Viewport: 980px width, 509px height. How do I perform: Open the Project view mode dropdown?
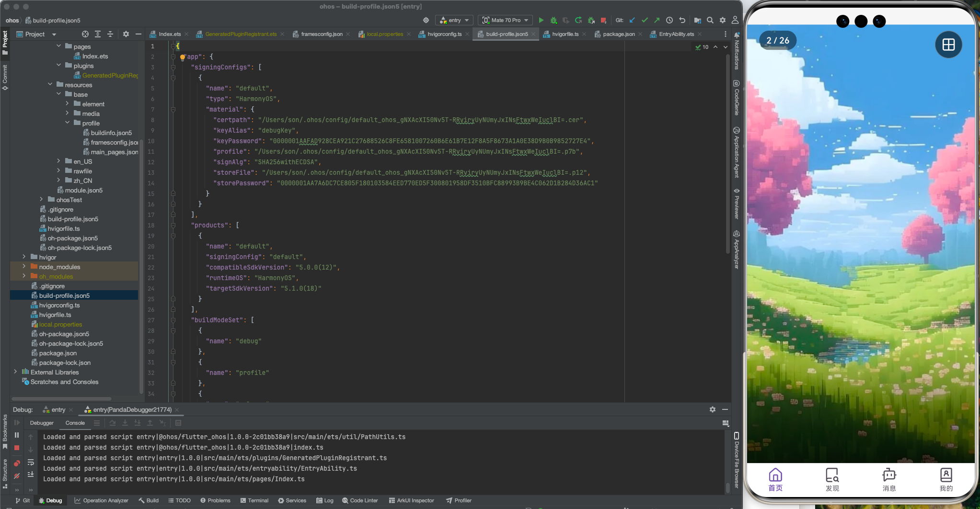pos(36,34)
